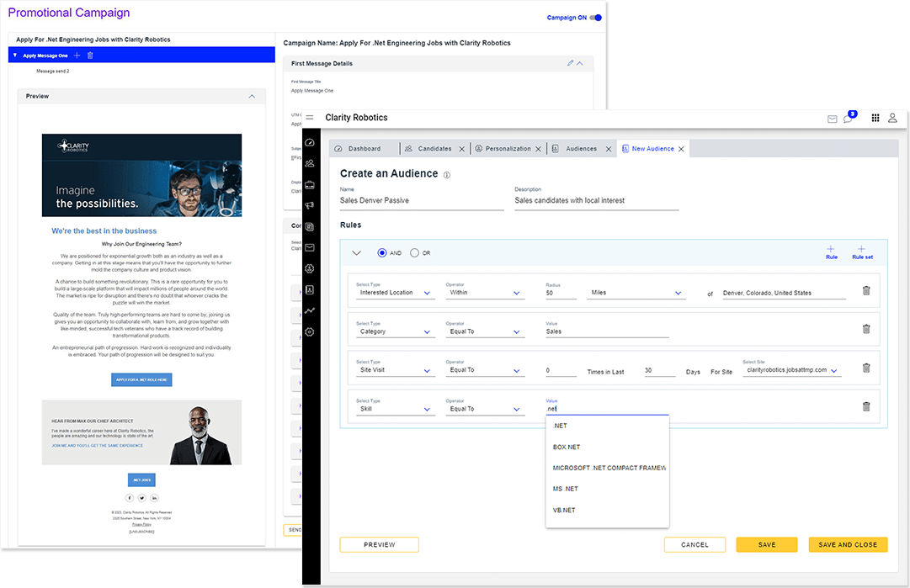This screenshot has width=910, height=588.
Task: Delete the Interested Location rule
Action: pos(866,290)
